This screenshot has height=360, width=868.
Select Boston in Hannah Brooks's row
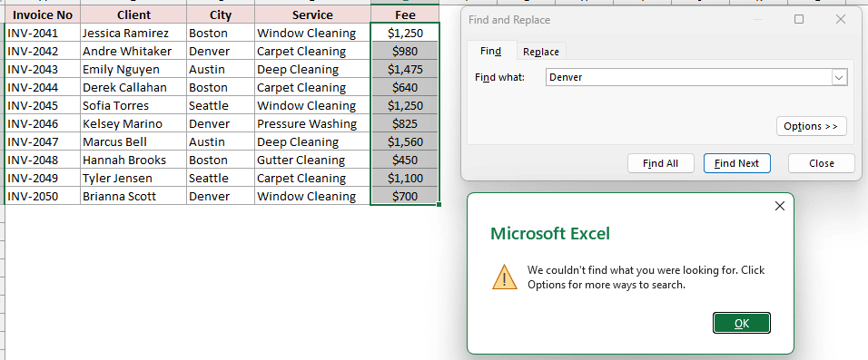coord(221,161)
